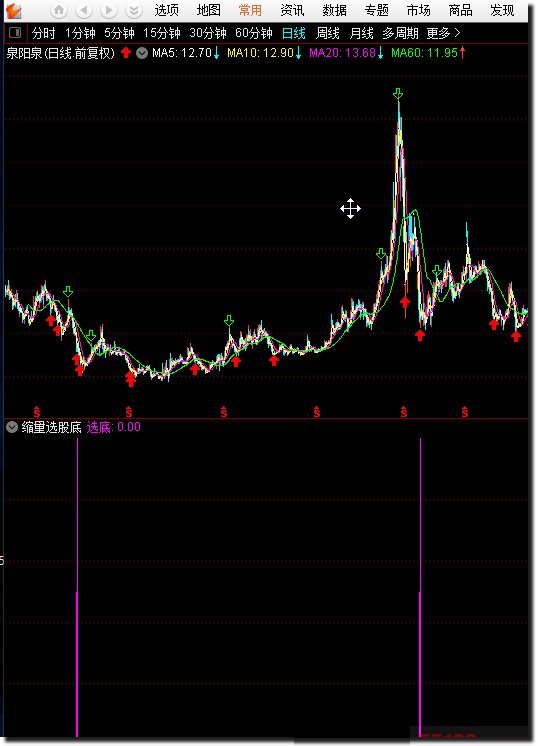Open the 市场 menu
Screen dimensions: 538x746
[419, 10]
